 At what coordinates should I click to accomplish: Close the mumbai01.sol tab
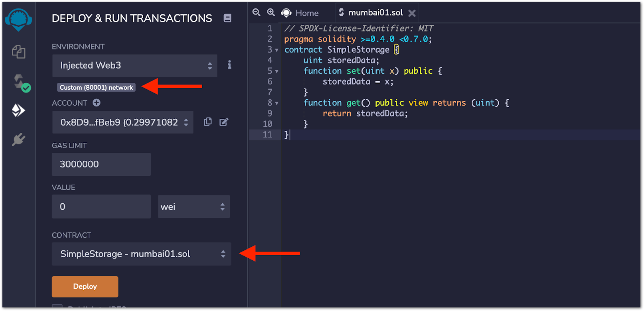pos(412,13)
